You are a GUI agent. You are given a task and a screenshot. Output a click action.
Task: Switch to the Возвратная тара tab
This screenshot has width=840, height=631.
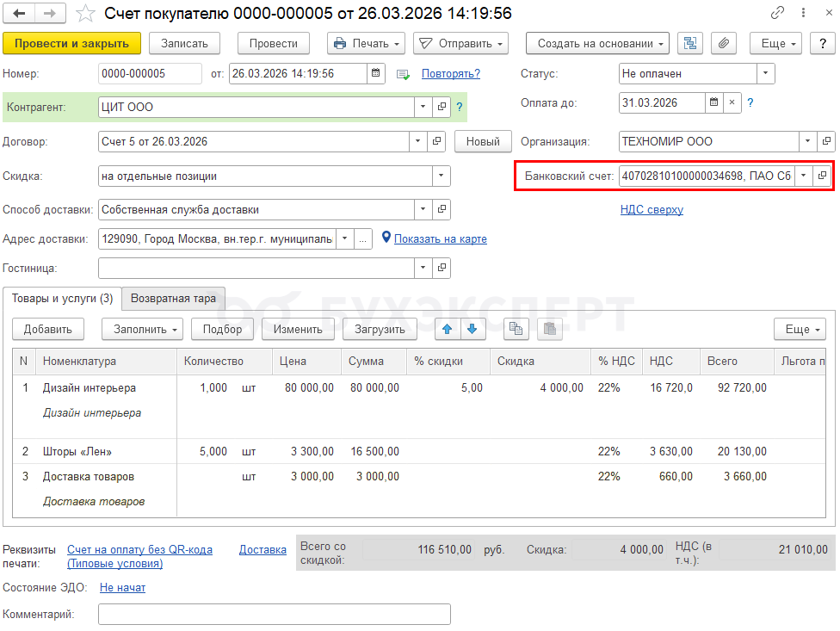[x=173, y=299]
